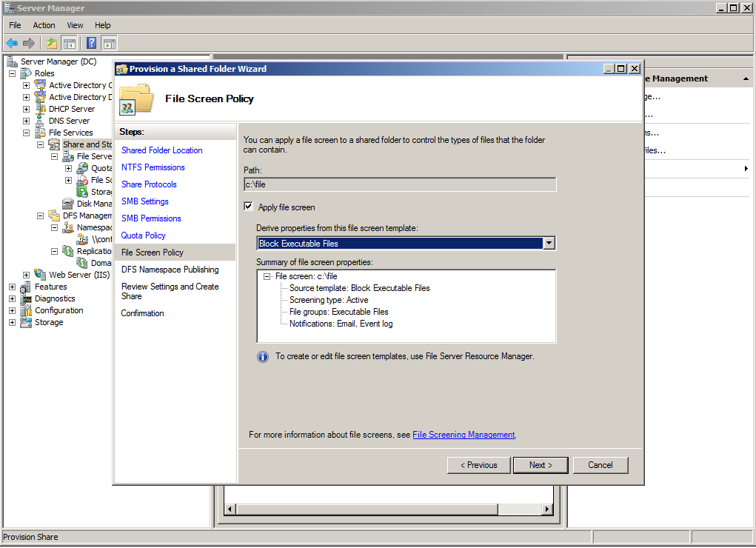Click the horizontal scrollbar left arrow
Screen dimensions: 756x548
(230, 509)
